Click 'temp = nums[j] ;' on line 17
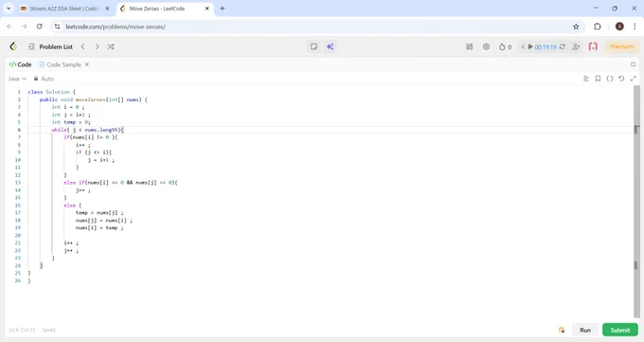 point(99,212)
